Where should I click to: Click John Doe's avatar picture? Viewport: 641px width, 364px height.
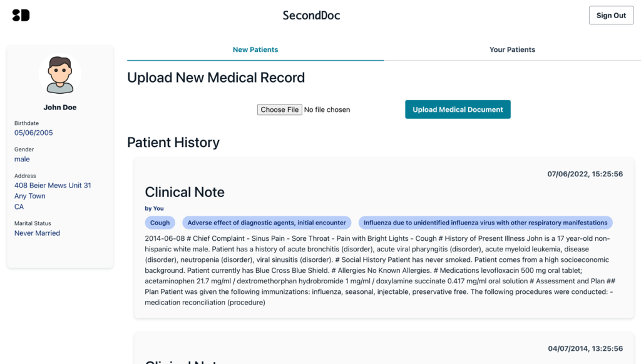[59, 74]
